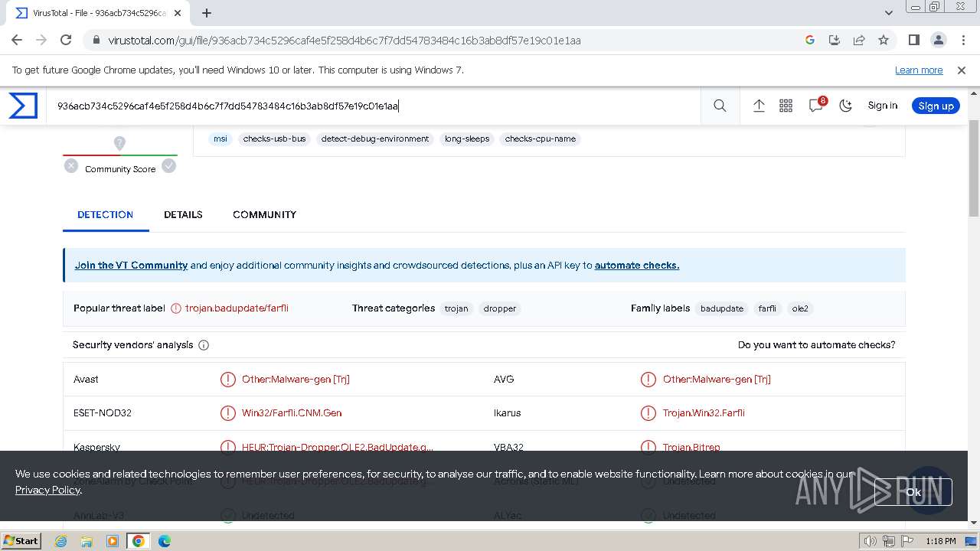Switch to the COMMUNITY tab

point(264,214)
